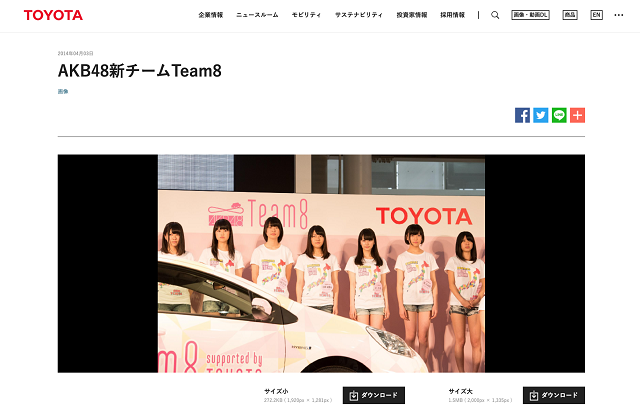640x416 pixels.
Task: Open the search magnifier icon
Action: coord(495,15)
